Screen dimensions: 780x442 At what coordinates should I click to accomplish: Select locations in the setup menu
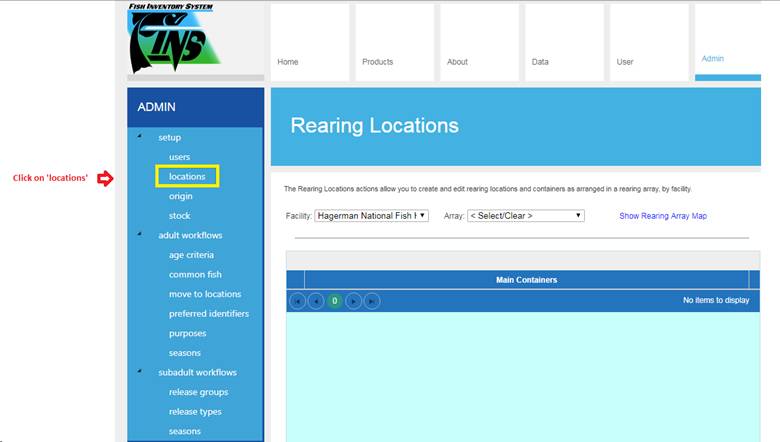tap(187, 177)
